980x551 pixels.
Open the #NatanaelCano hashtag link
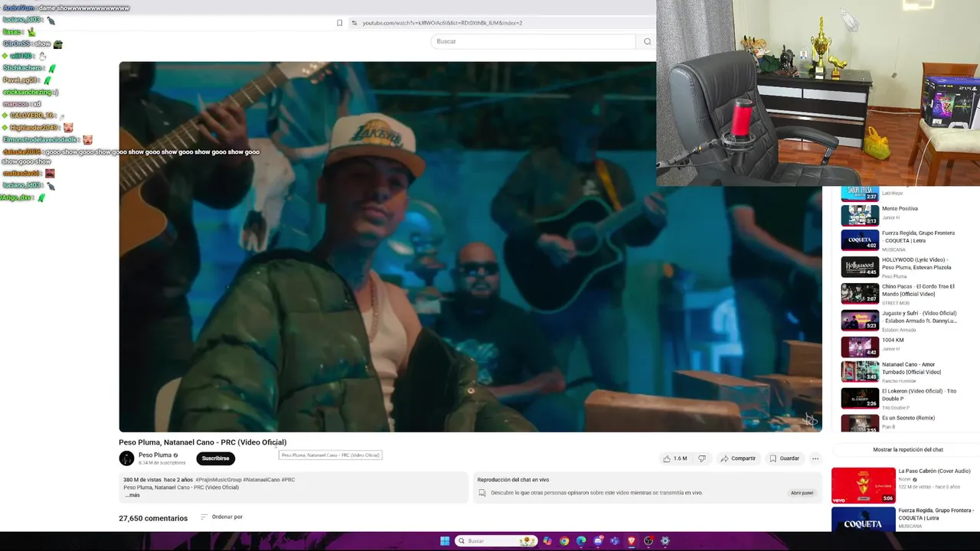coord(261,480)
